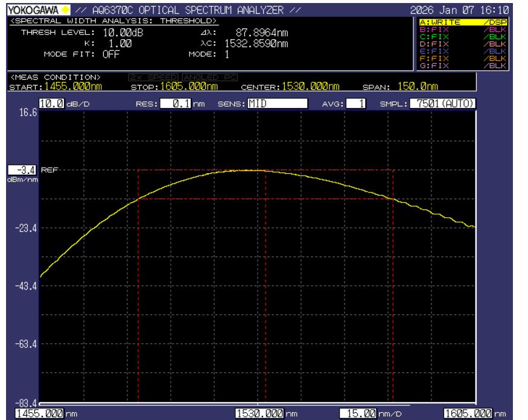Click the -63.4 axis label
Screen dimensions: 528x420
[26, 344]
